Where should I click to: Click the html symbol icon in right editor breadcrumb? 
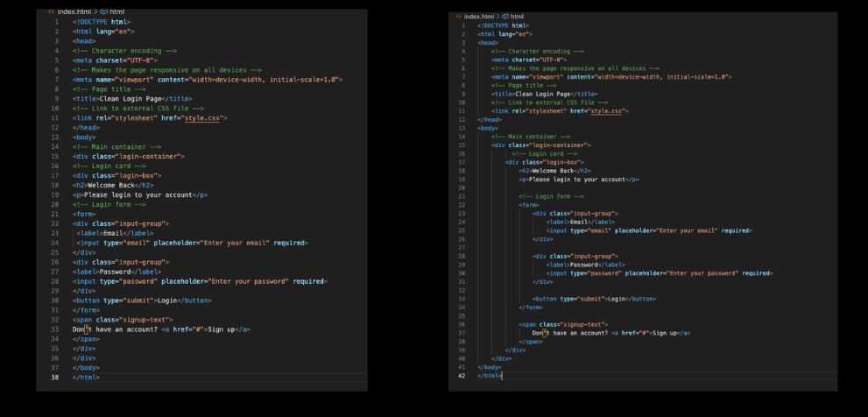tap(505, 17)
